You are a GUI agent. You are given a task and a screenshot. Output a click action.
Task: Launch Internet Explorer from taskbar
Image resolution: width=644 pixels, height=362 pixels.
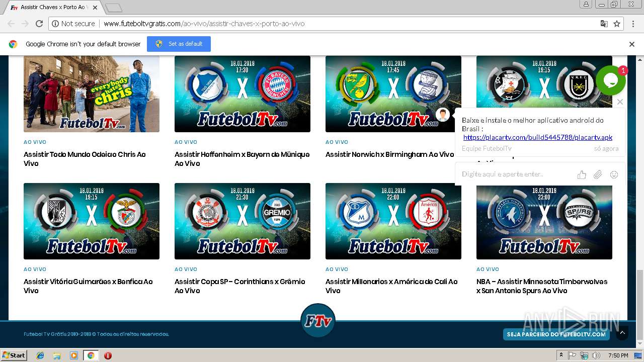40,355
